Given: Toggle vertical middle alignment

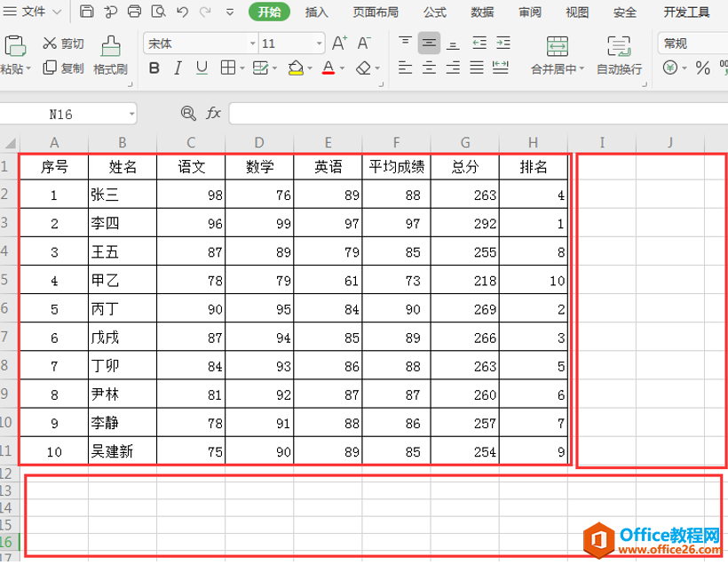Looking at the screenshot, I should pos(429,44).
